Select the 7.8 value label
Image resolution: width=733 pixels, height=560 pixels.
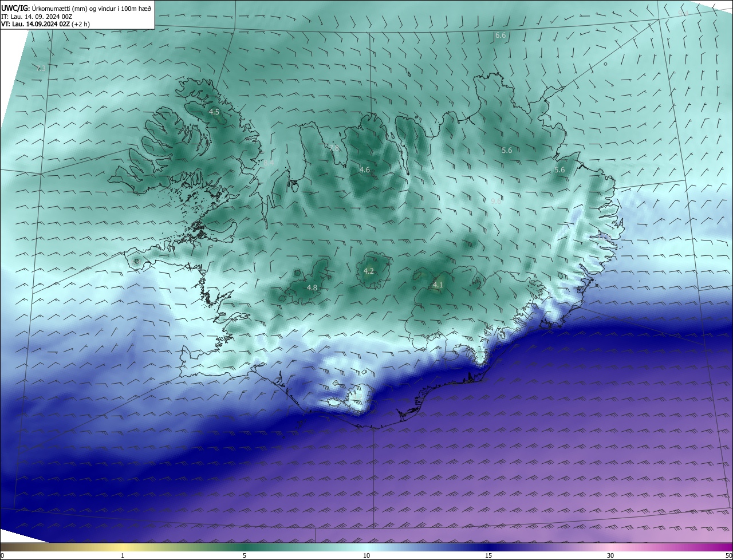click(x=334, y=148)
